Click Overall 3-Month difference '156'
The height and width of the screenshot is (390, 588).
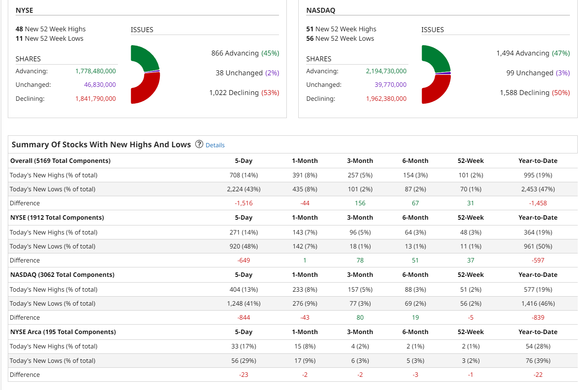[360, 203]
